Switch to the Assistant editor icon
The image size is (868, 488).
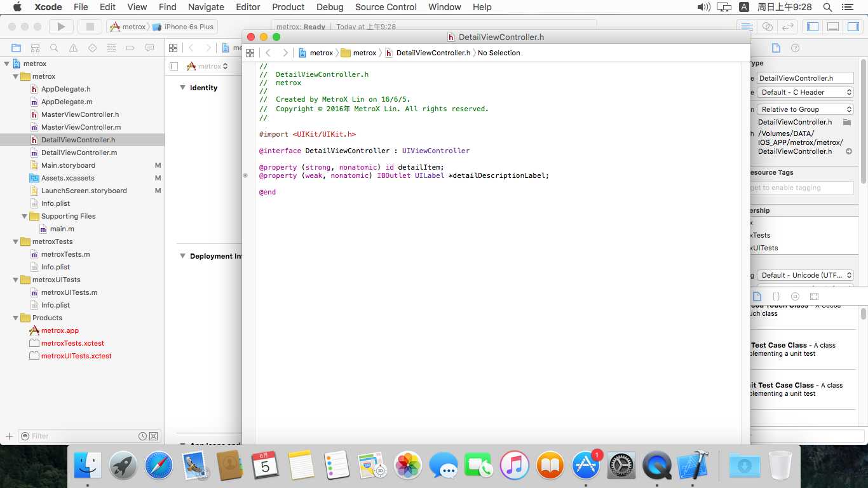click(x=767, y=27)
